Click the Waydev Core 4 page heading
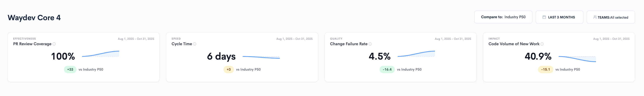The image size is (644, 96). [x=34, y=18]
